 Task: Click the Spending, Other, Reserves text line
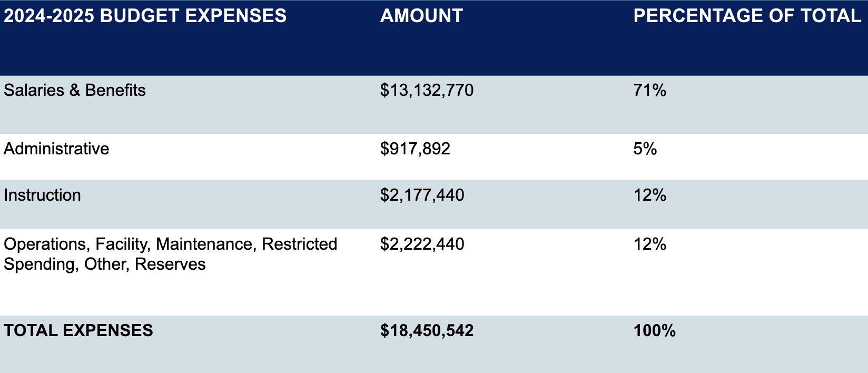tap(104, 264)
